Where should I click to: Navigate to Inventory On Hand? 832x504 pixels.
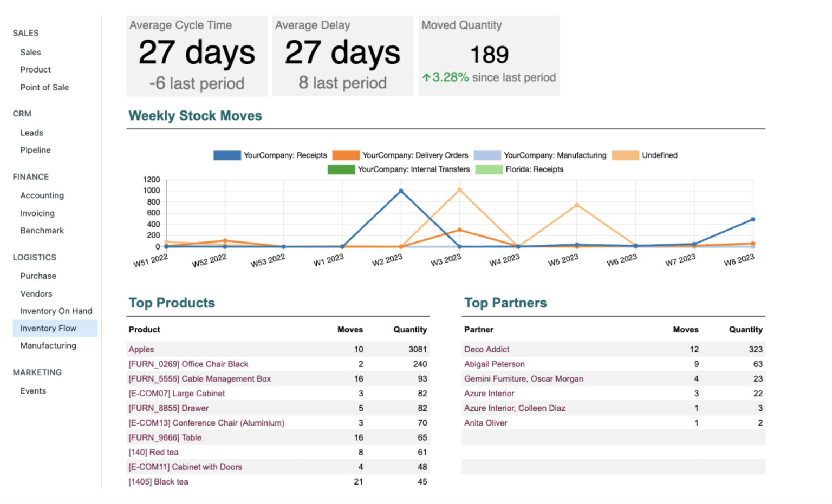pyautogui.click(x=56, y=311)
